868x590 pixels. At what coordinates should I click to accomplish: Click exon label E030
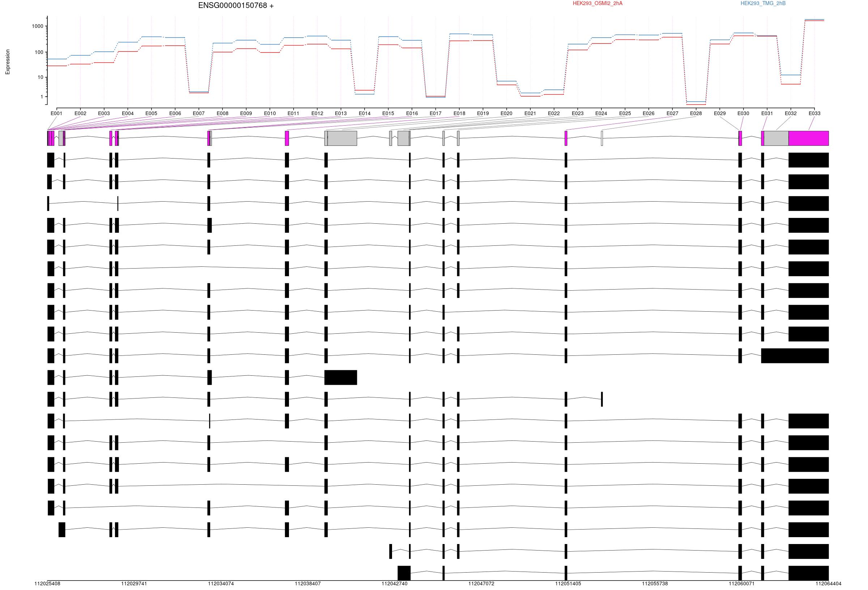tap(744, 113)
